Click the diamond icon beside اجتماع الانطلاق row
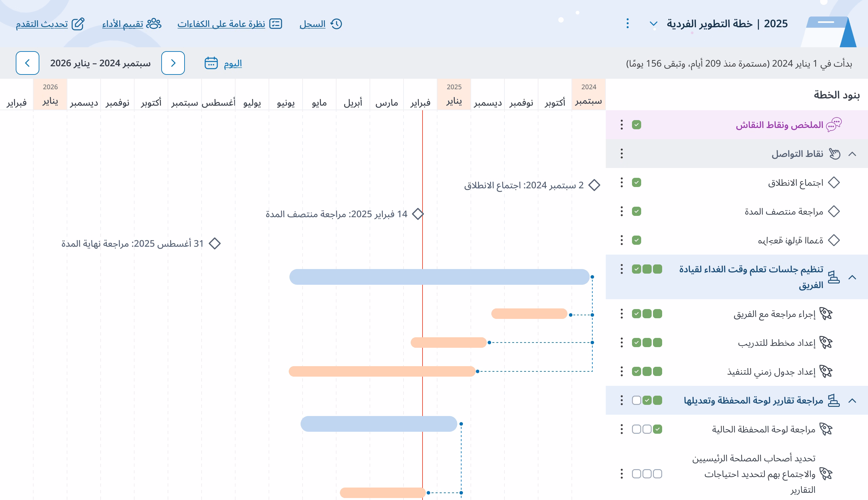This screenshot has height=500, width=868. [x=834, y=182]
